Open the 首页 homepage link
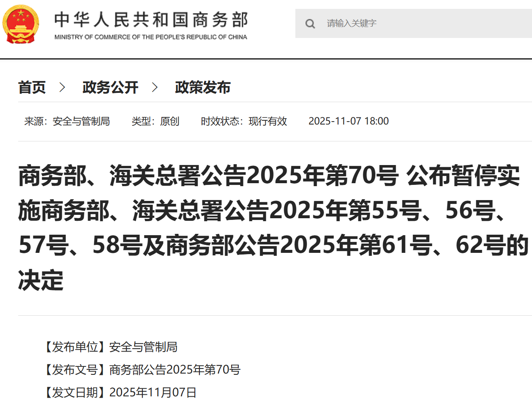Viewport: 532px width, 401px height. click(32, 87)
